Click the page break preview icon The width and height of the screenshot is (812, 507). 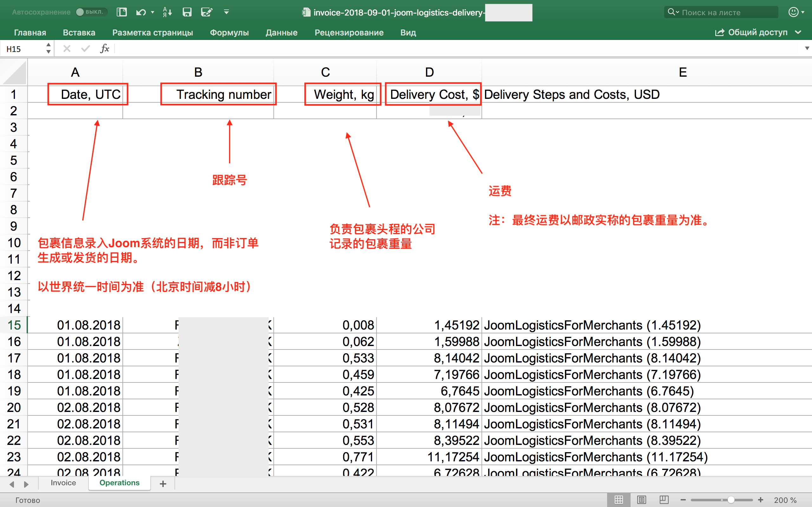[x=664, y=500]
